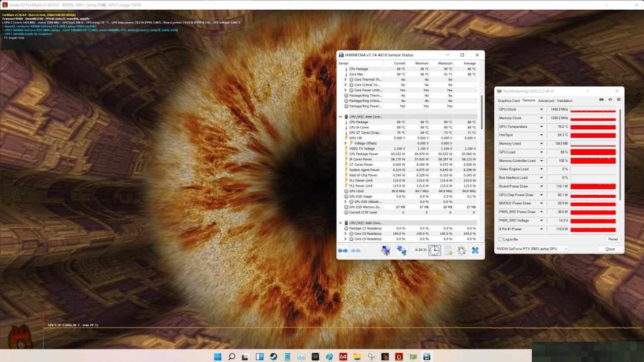Open GPU Load sensor dropdown
The width and height of the screenshot is (644, 362).
pos(541,152)
